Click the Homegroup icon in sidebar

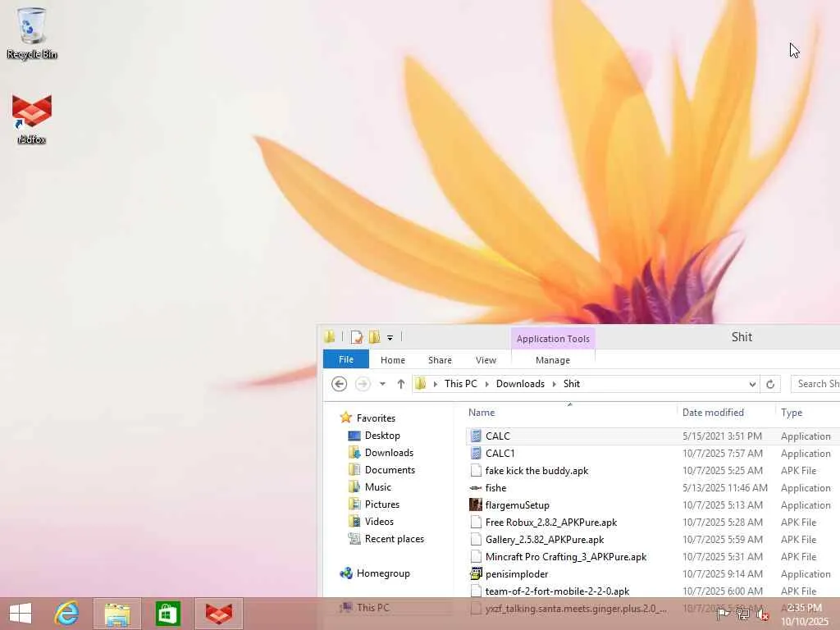coord(346,573)
